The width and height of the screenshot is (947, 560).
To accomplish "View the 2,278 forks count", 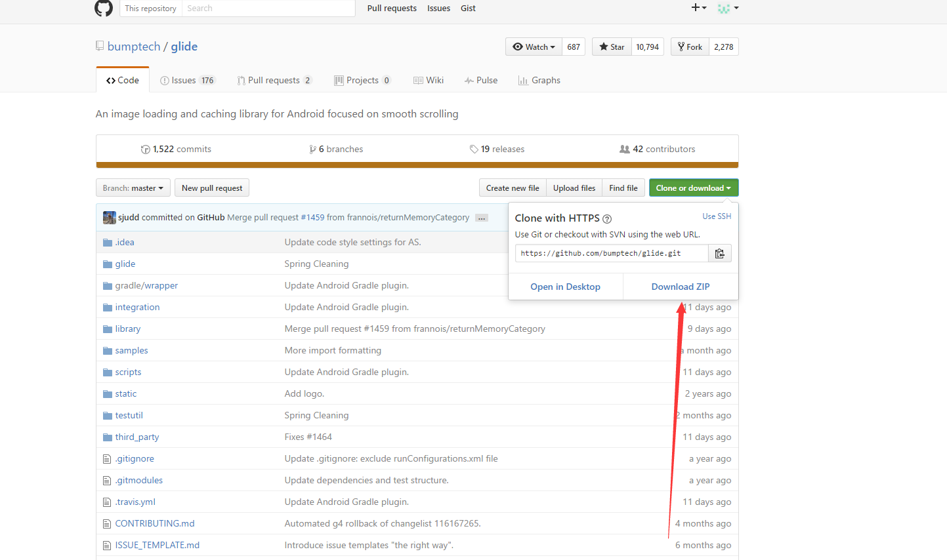I will [x=724, y=47].
